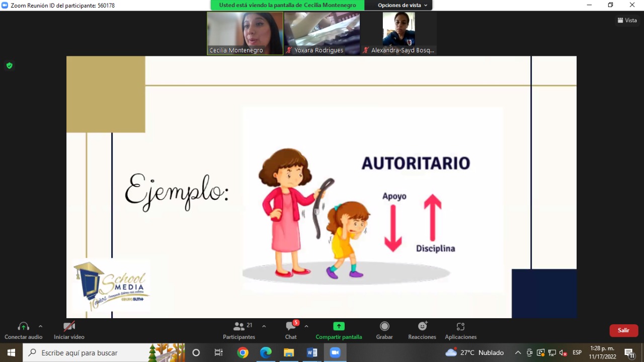Viewport: 644px width, 362px height.
Task: Open Aplicaciones in Zoom toolbar
Action: (460, 330)
